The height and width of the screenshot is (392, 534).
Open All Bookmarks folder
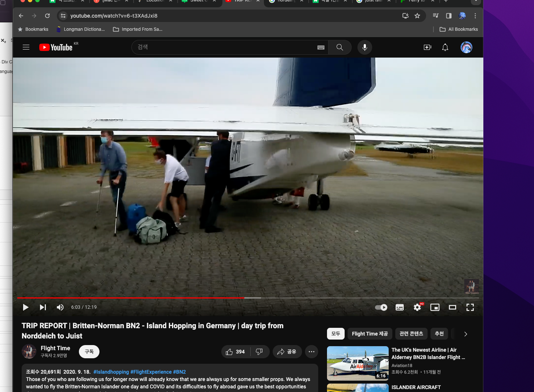(459, 29)
